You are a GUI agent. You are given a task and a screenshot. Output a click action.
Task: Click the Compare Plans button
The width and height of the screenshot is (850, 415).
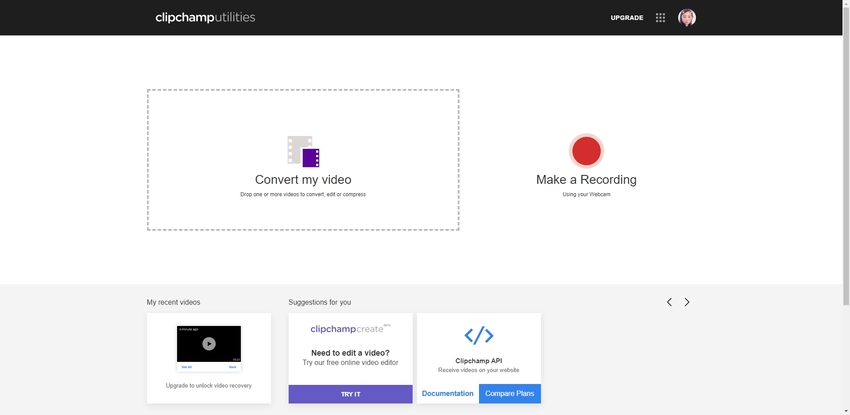click(x=510, y=393)
